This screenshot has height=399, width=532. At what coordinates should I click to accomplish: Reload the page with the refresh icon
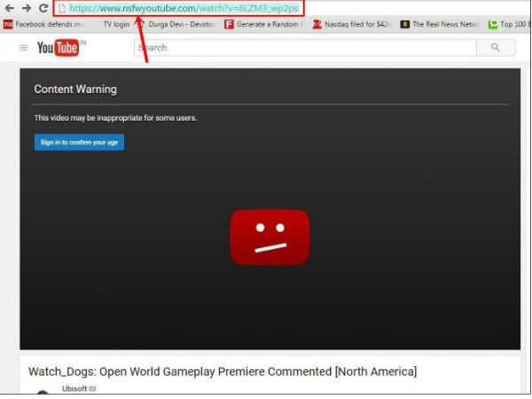pyautogui.click(x=43, y=8)
